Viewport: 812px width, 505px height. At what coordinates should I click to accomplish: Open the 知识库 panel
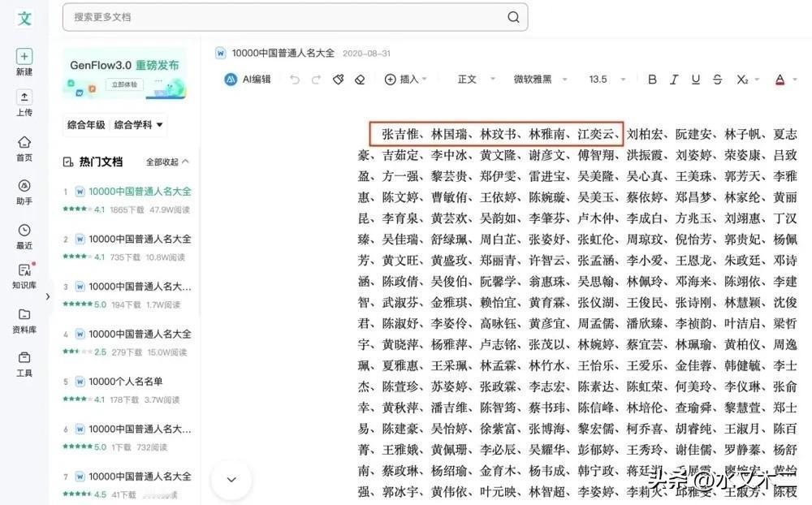click(x=24, y=276)
